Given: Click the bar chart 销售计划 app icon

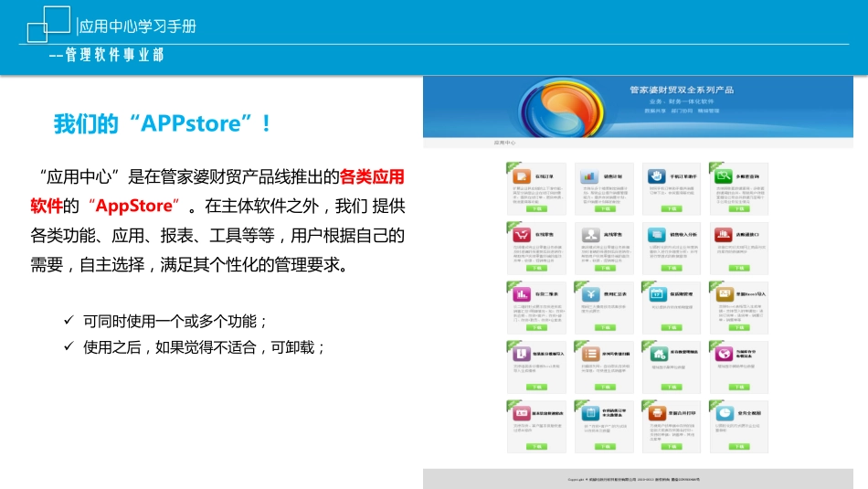Looking at the screenshot, I should [589, 176].
